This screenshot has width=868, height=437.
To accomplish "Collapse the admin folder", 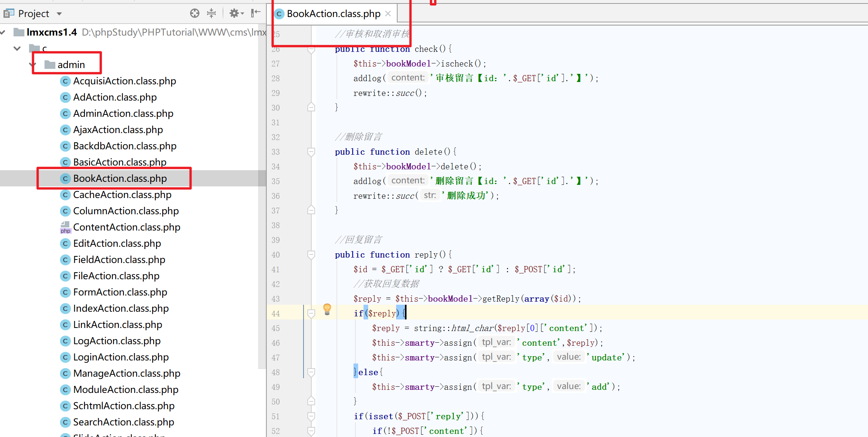I will pyautogui.click(x=33, y=65).
